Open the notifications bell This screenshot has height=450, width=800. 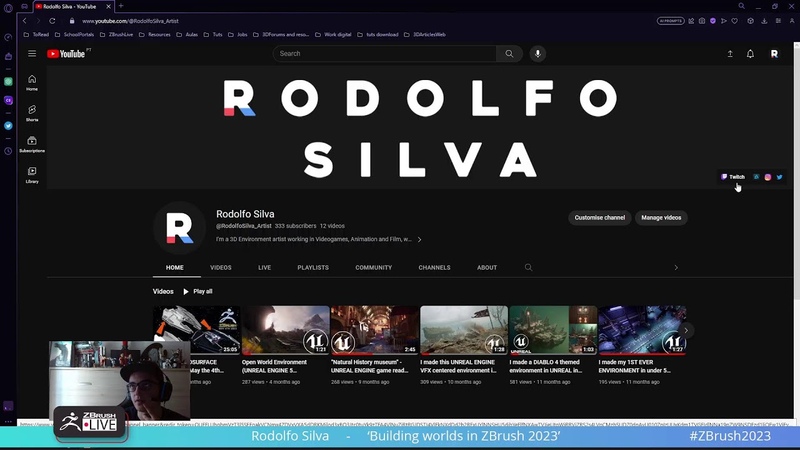[750, 54]
